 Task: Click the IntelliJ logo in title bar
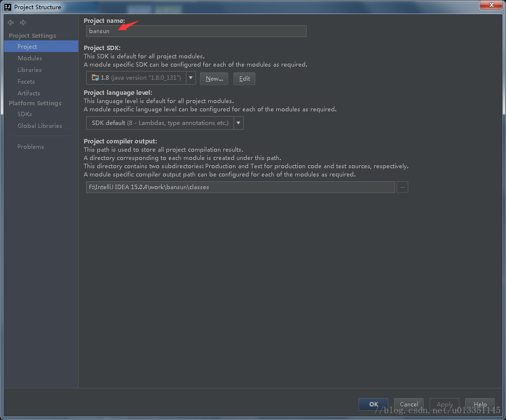(x=7, y=7)
